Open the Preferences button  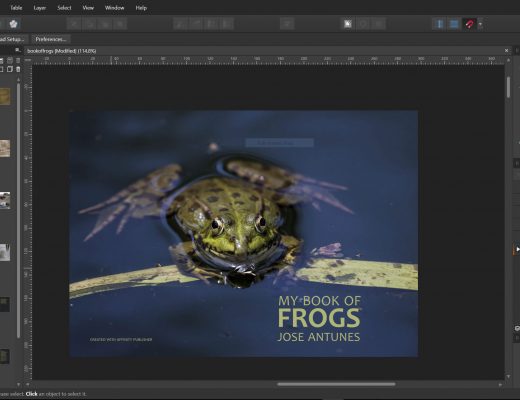[x=51, y=39]
